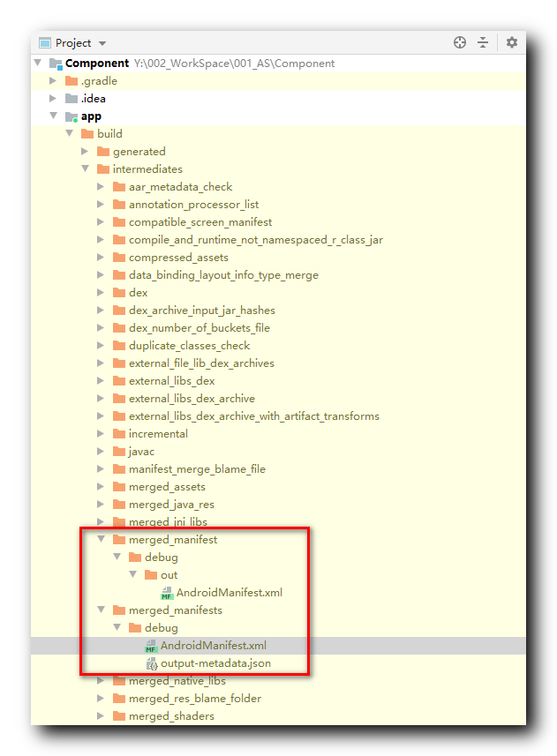Open the Project view dropdown

[x=102, y=43]
